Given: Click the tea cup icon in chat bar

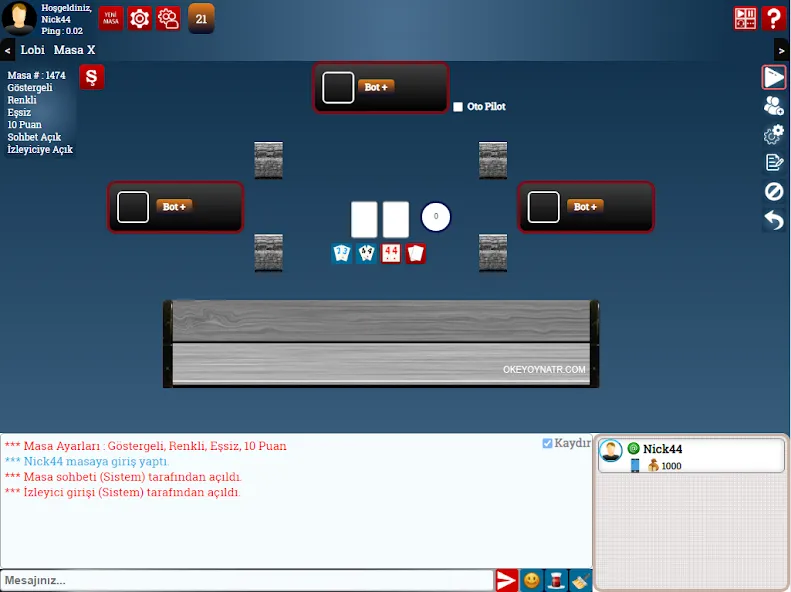Looking at the screenshot, I should pos(556,580).
